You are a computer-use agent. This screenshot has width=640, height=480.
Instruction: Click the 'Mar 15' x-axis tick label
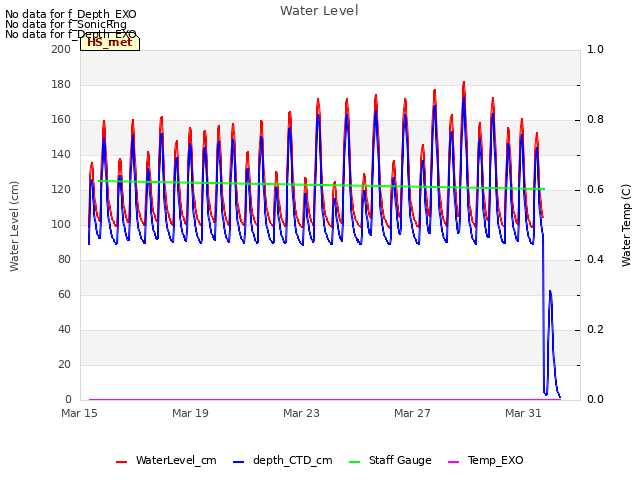coord(80,413)
